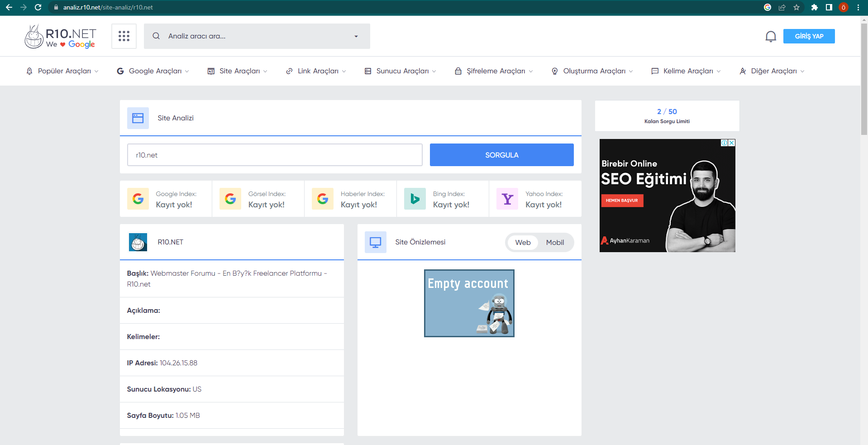Expand the Site Araçları menu
868x445 pixels.
point(238,71)
